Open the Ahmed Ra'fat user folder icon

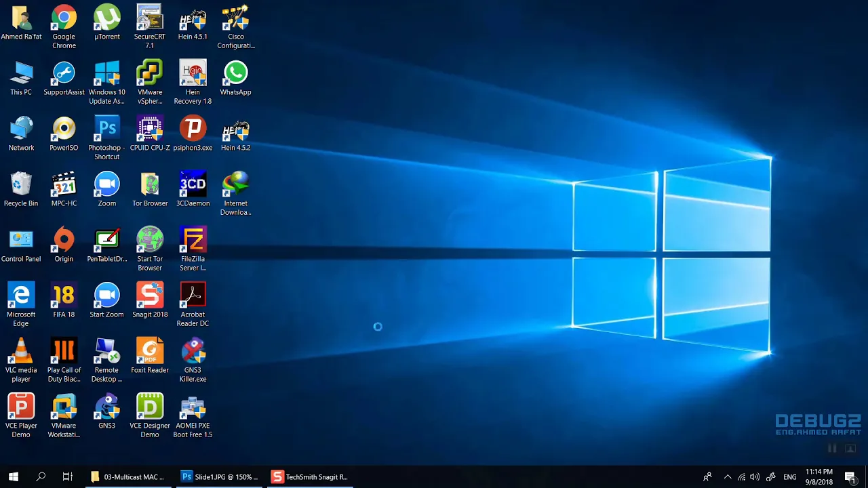click(21, 22)
